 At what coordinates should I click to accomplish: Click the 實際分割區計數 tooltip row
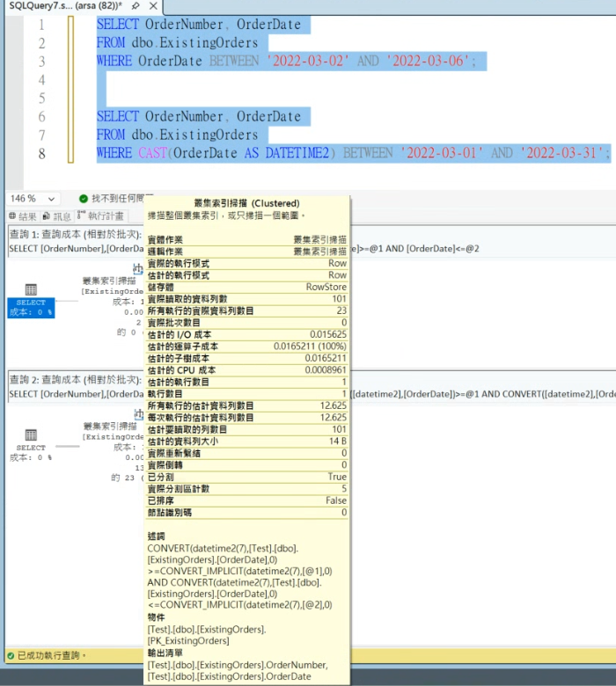coord(247,489)
